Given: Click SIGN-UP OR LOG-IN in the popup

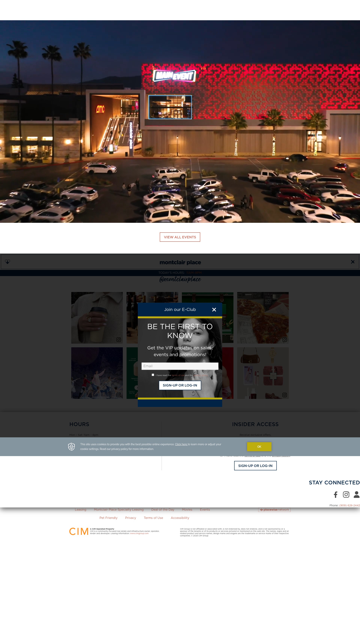Looking at the screenshot, I should click(180, 385).
